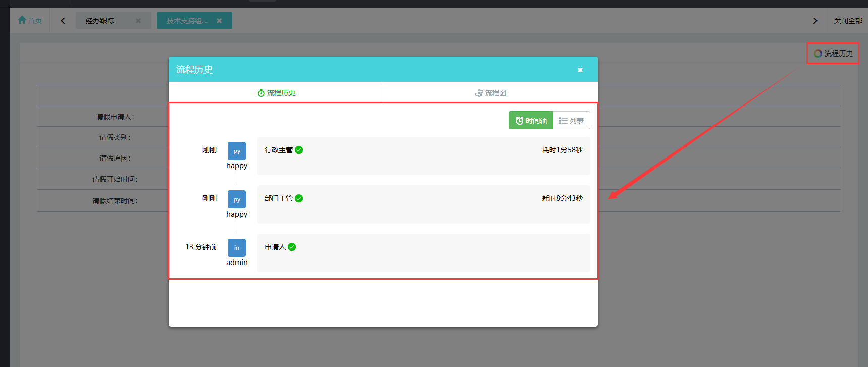Click the green check next to 部门主管
This screenshot has width=868, height=367.
[299, 198]
